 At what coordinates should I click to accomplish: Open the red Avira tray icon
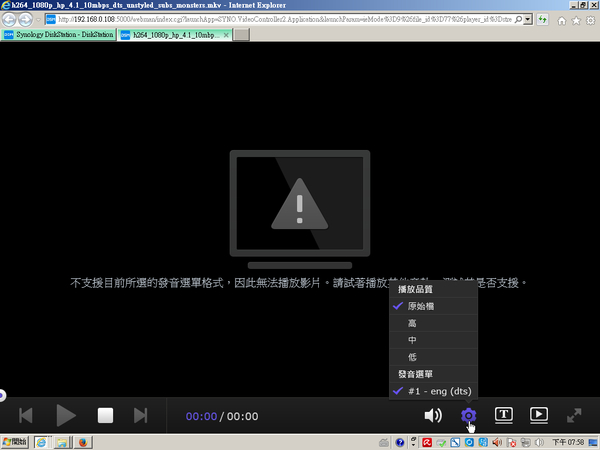[x=427, y=443]
